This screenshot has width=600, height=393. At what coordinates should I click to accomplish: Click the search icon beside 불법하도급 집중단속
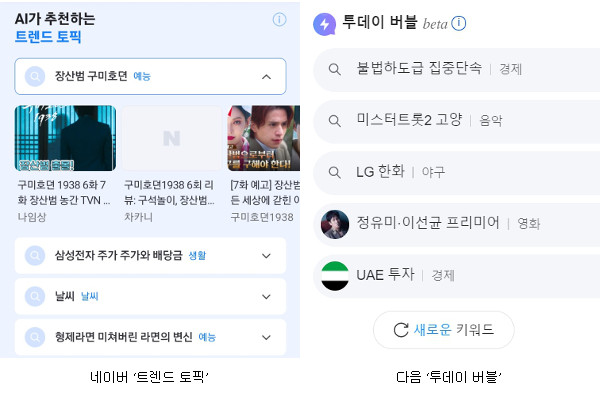pos(334,69)
